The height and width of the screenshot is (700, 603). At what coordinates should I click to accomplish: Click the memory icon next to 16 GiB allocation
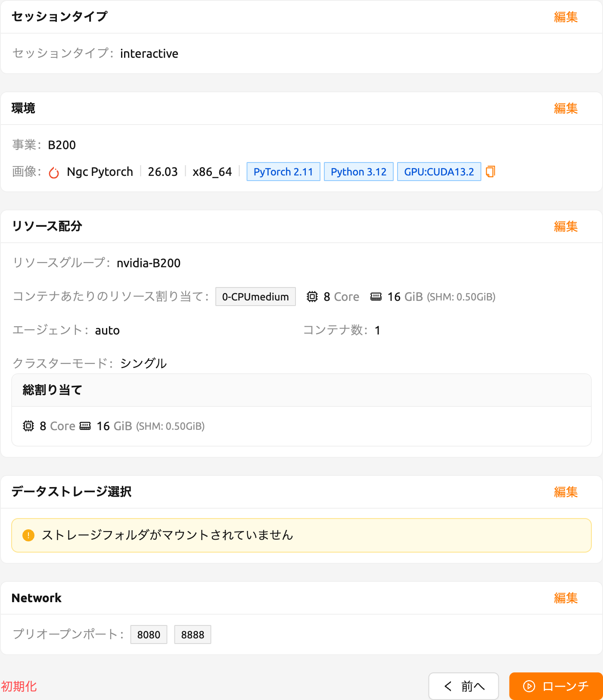click(x=376, y=297)
